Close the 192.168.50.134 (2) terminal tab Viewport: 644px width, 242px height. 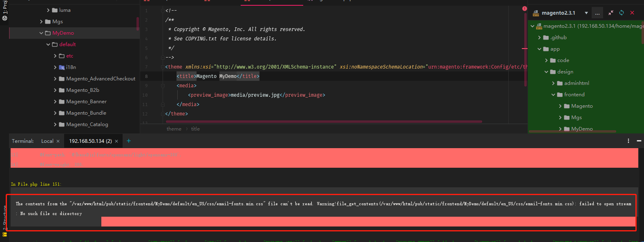click(x=116, y=141)
